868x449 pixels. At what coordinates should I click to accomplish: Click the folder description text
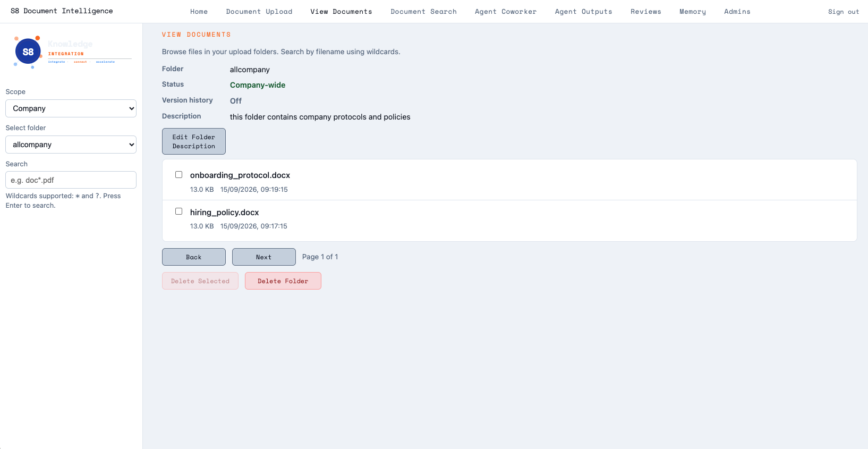(320, 117)
